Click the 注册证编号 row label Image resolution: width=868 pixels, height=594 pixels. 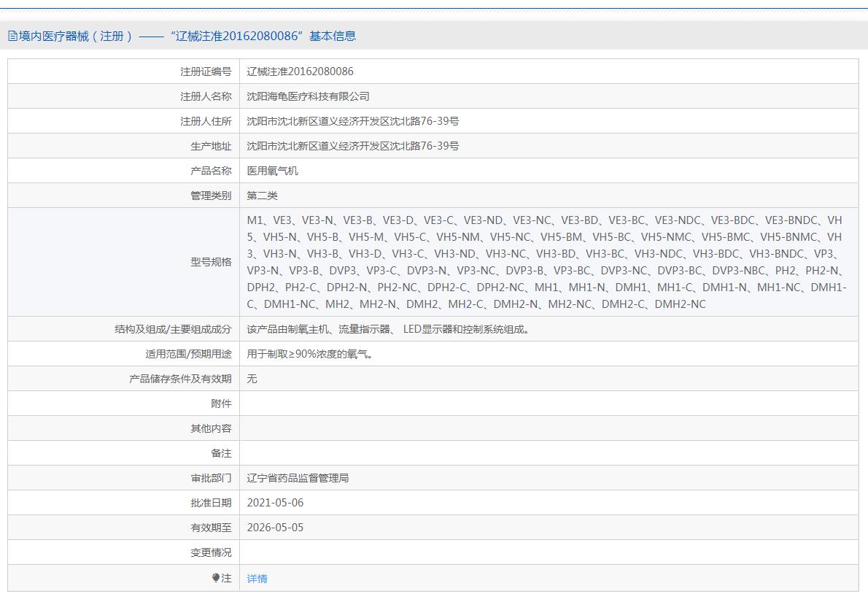pyautogui.click(x=206, y=72)
